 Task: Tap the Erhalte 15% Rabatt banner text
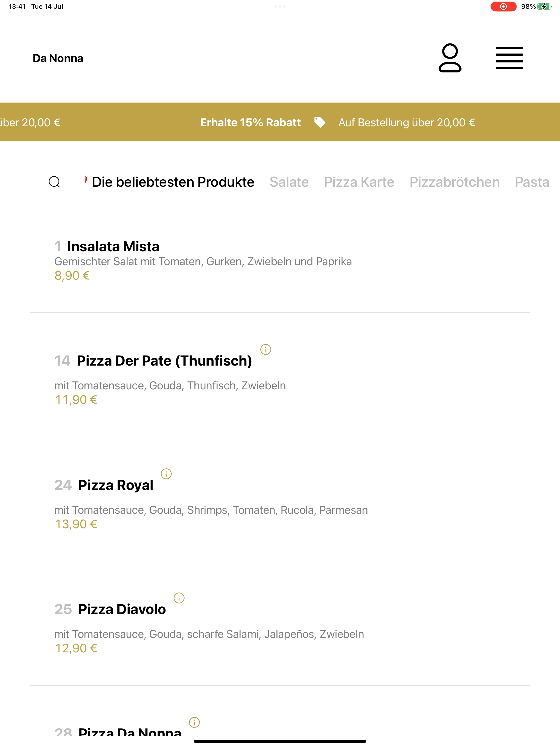pos(250,122)
